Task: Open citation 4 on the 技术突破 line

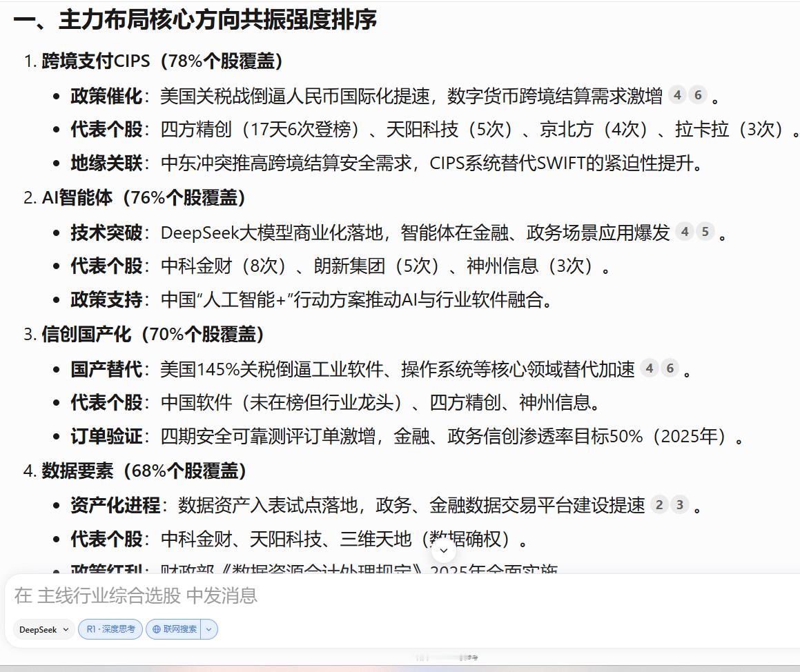Action: pyautogui.click(x=685, y=232)
